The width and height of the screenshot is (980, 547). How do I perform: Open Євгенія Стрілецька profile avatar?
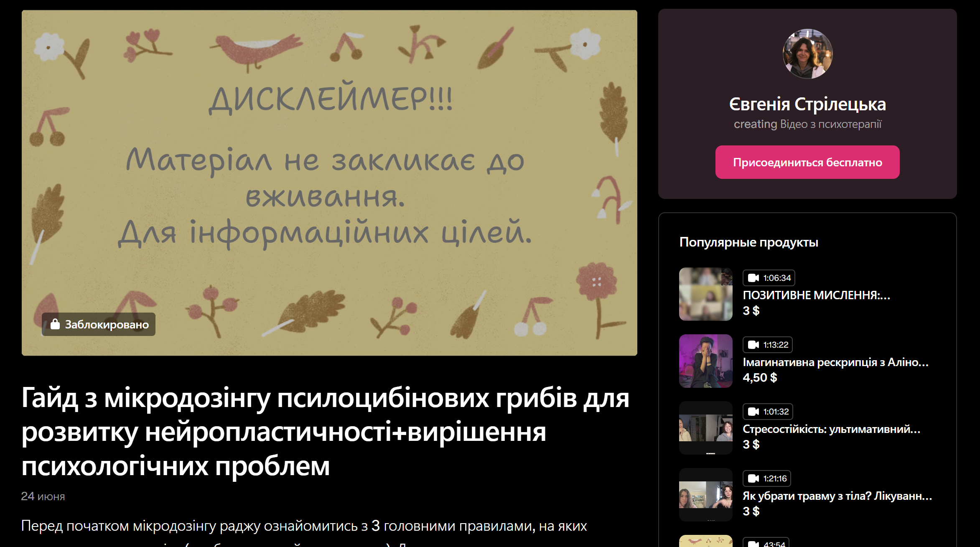(x=807, y=54)
